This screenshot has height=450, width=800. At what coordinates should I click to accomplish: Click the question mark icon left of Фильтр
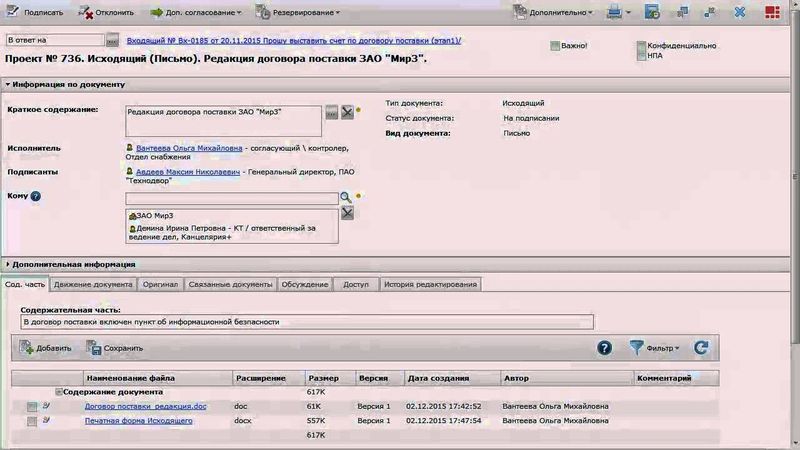(604, 348)
